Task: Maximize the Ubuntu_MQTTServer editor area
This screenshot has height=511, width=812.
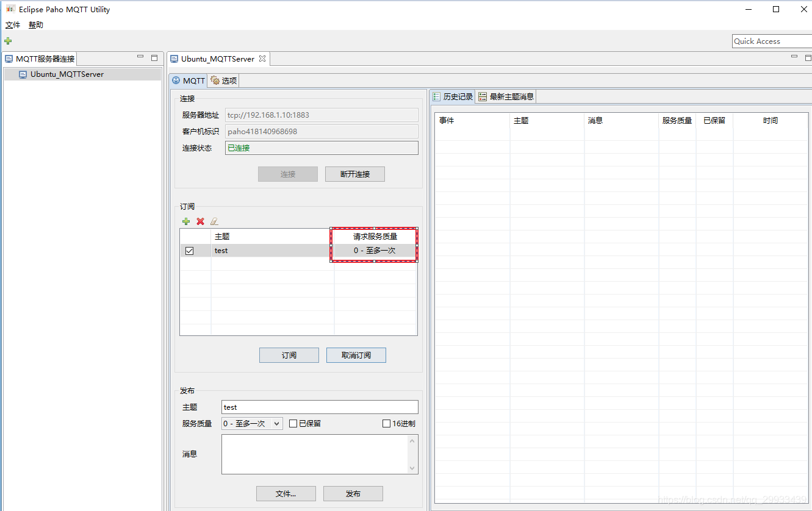Action: coord(807,57)
